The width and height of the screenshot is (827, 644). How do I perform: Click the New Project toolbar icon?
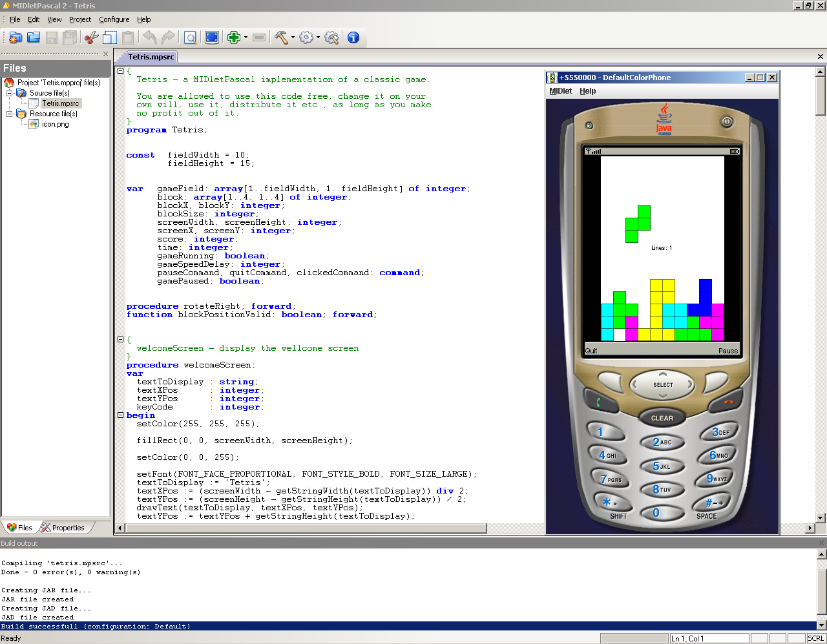click(x=16, y=37)
